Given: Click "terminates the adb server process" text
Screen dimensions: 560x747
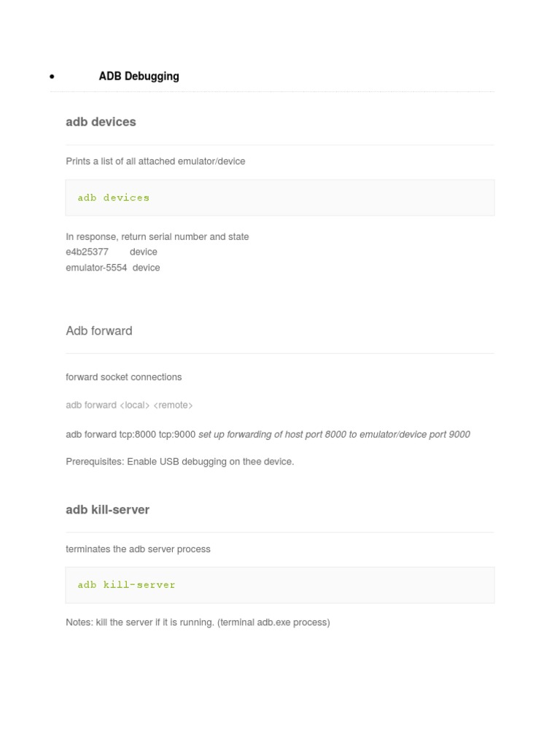Looking at the screenshot, I should point(138,549).
